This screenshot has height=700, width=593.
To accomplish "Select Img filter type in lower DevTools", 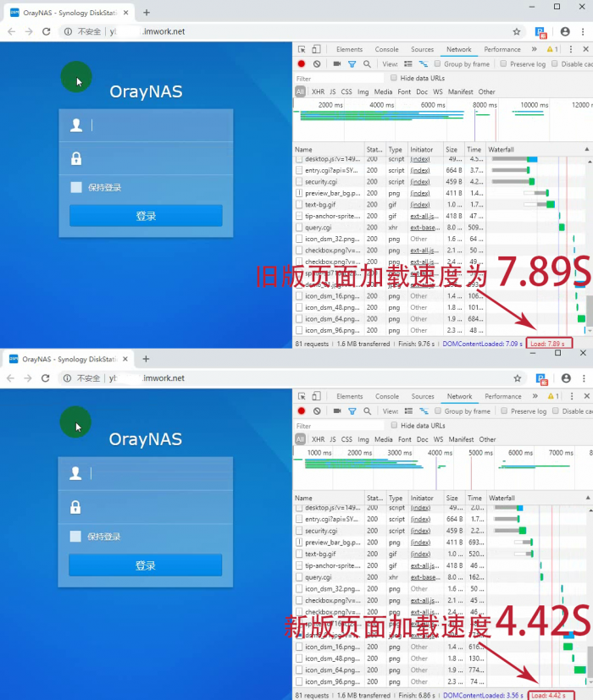I will tap(363, 439).
